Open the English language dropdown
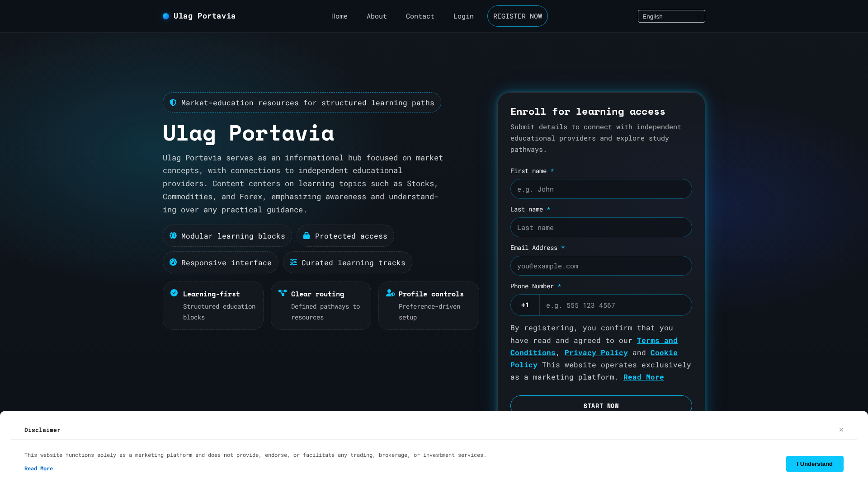The width and height of the screenshot is (868, 488). coord(671,16)
